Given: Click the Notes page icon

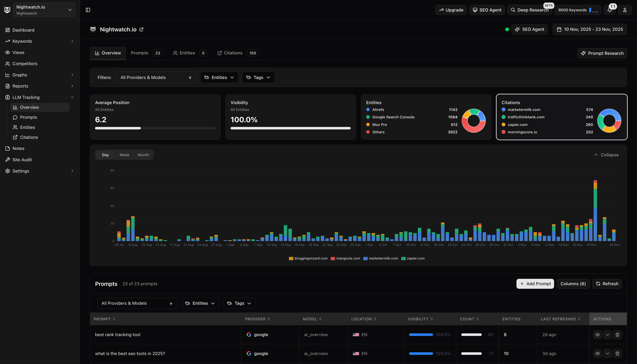Looking at the screenshot, I should click(7, 149).
